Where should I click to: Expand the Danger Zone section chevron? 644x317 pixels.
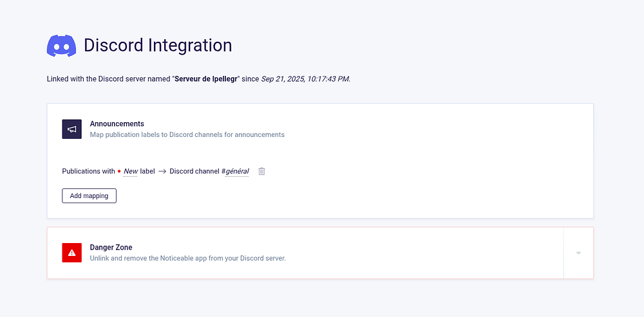point(578,253)
